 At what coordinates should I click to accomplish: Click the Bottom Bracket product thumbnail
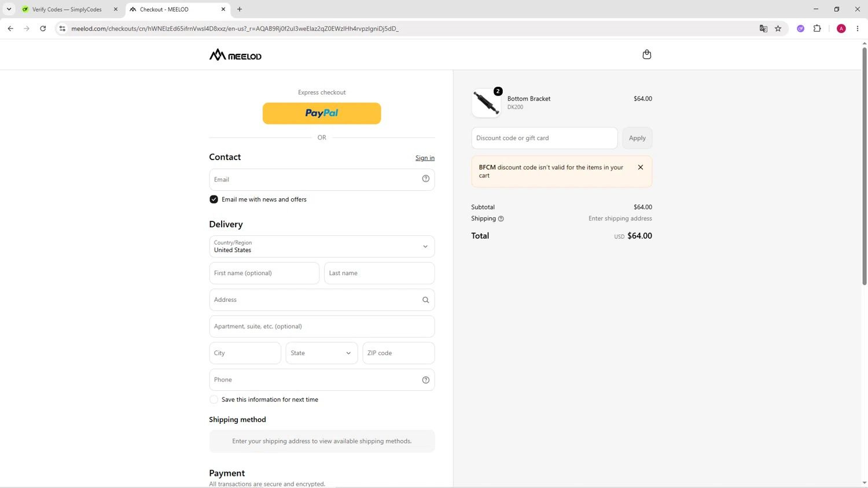point(486,103)
